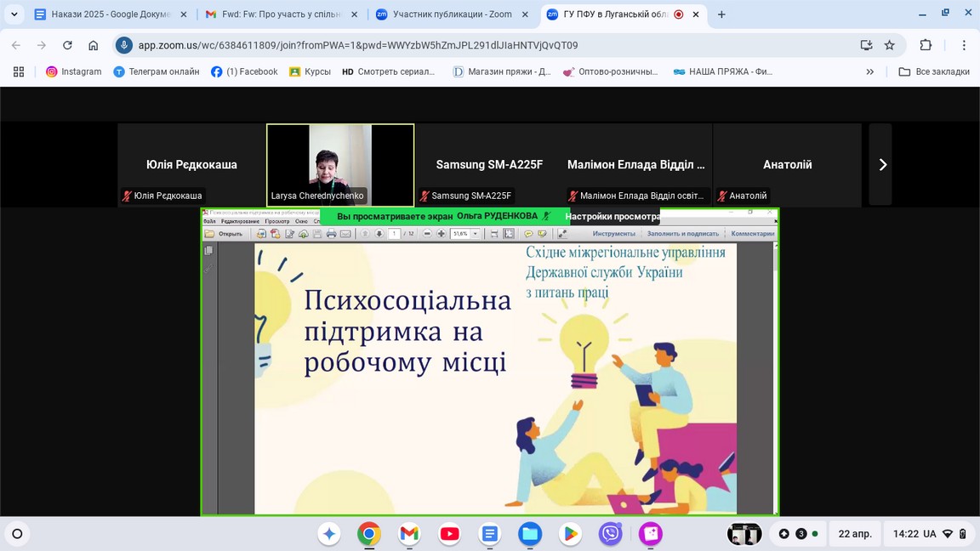980x551 pixels.
Task: Go back to the previous page
Action: point(16,45)
